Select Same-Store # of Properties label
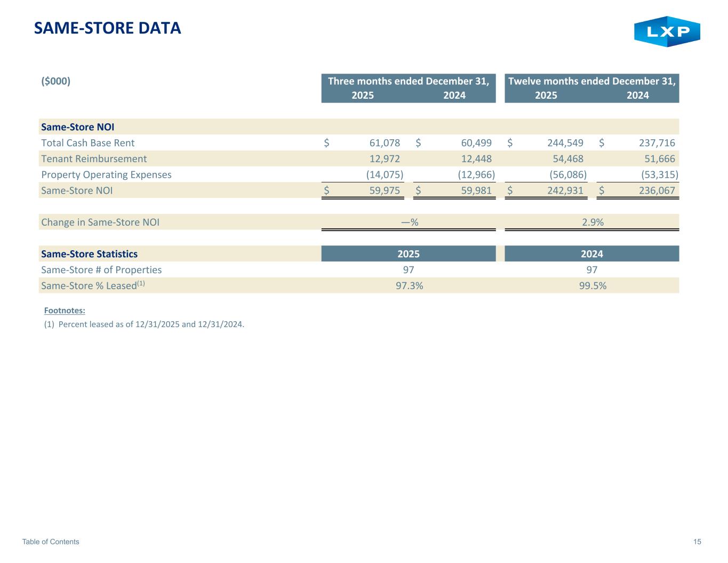728x563 pixels. pos(101,270)
